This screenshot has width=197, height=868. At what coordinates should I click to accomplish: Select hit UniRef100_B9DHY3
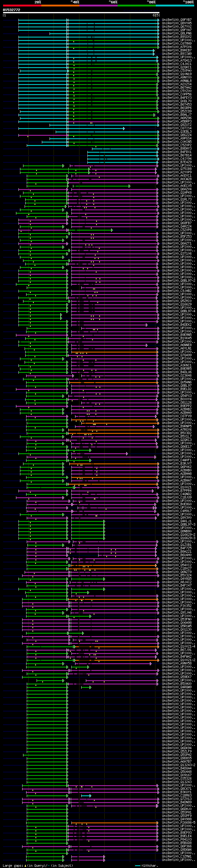pos(177,149)
